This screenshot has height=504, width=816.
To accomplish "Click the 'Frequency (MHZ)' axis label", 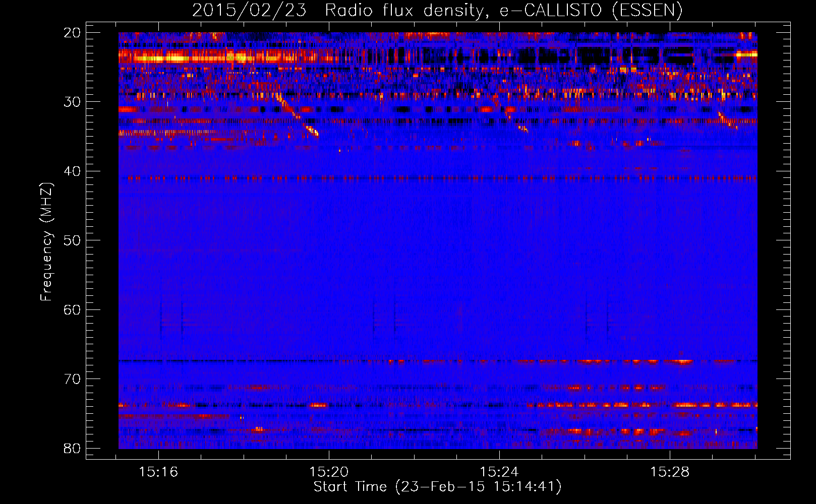I will (46, 242).
